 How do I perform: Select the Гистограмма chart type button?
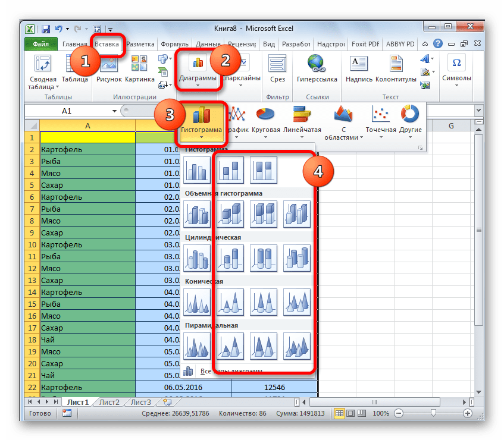click(x=203, y=121)
